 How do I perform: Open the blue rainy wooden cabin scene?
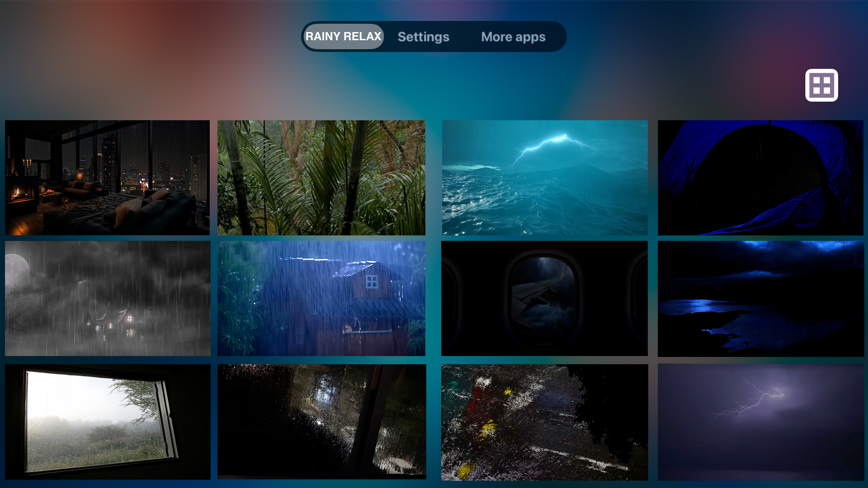coord(321,298)
